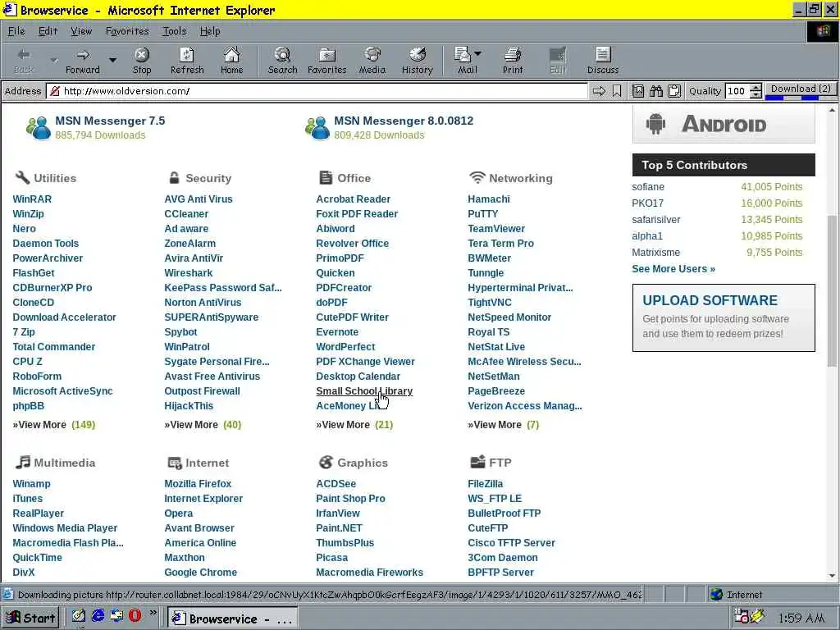The image size is (840, 630).
Task: Click the Stop loading button
Action: point(141,61)
